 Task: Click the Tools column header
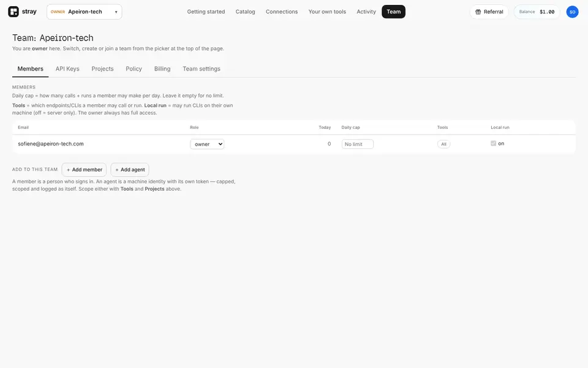(442, 128)
